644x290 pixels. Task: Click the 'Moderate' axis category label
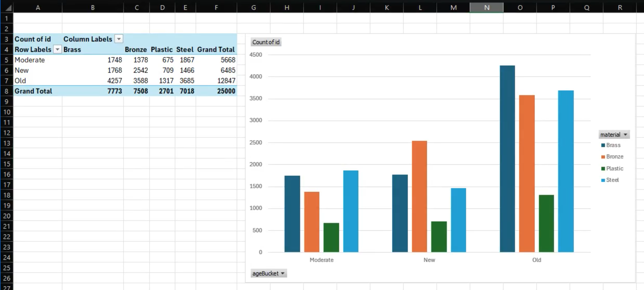321,260
